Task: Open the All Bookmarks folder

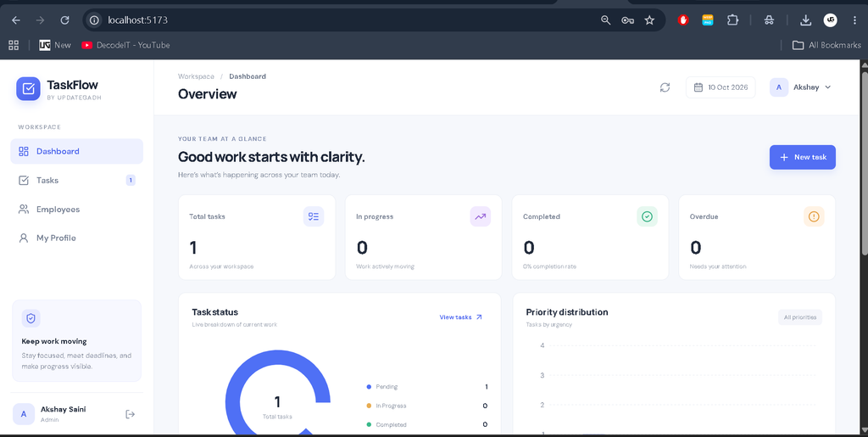Action: pyautogui.click(x=827, y=46)
